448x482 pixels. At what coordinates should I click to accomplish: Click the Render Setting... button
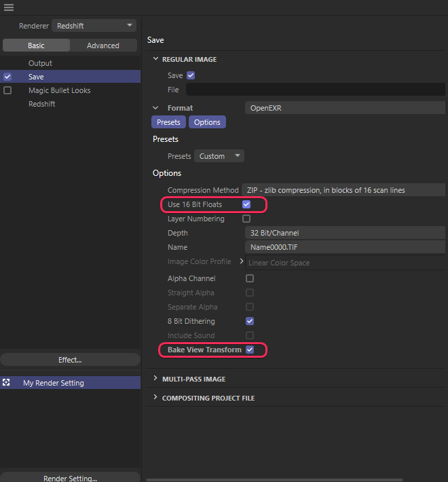click(x=70, y=477)
